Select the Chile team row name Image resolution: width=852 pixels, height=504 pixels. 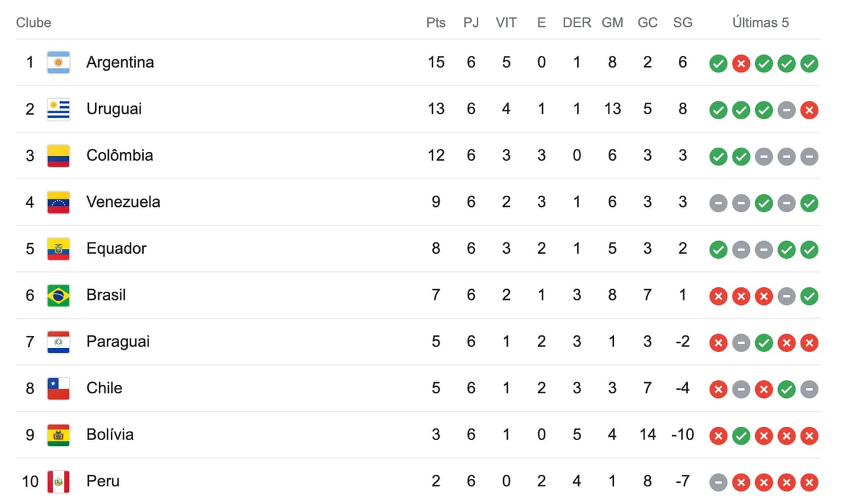click(x=104, y=388)
